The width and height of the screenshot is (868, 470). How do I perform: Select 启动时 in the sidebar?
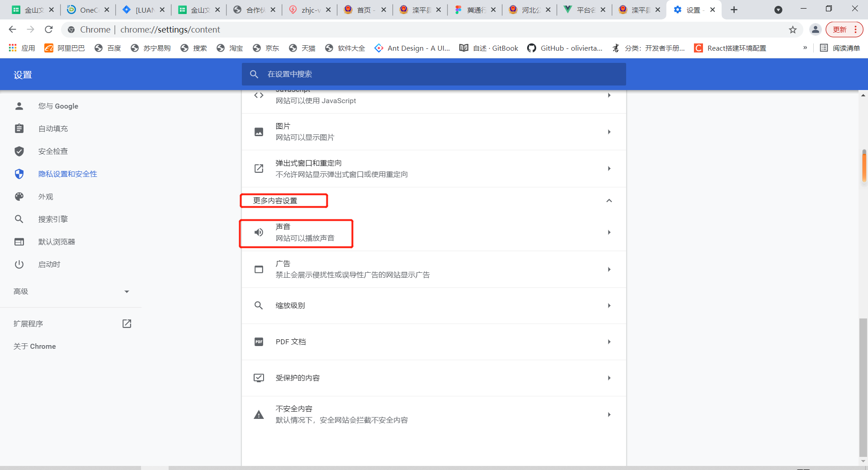click(49, 264)
